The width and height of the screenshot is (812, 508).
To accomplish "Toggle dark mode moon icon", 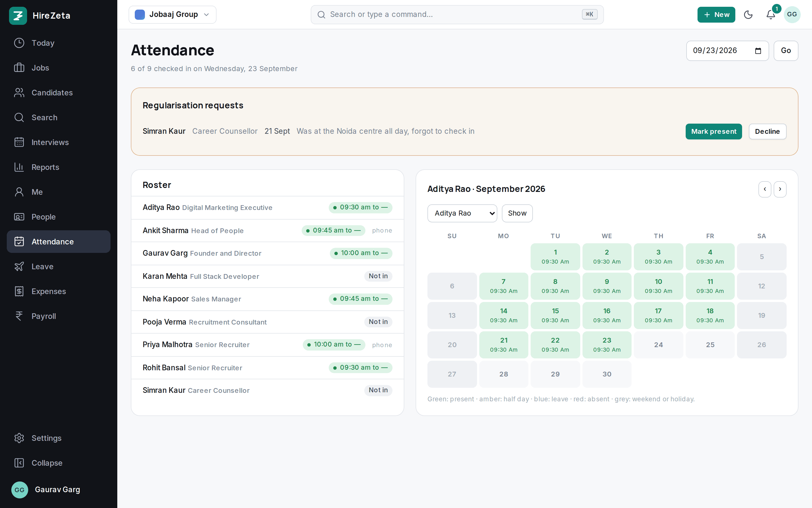I will coord(748,15).
